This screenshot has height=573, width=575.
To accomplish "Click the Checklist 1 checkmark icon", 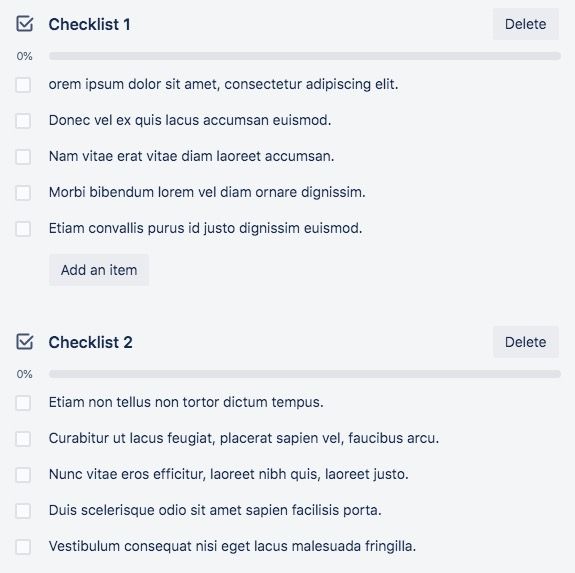I will [25, 24].
